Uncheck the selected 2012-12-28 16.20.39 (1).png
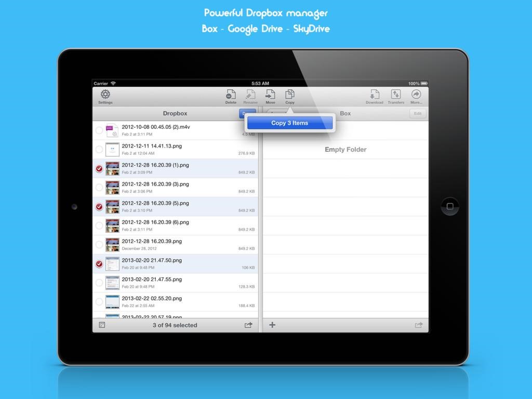Viewport: 532px width, 399px height. pos(99,168)
